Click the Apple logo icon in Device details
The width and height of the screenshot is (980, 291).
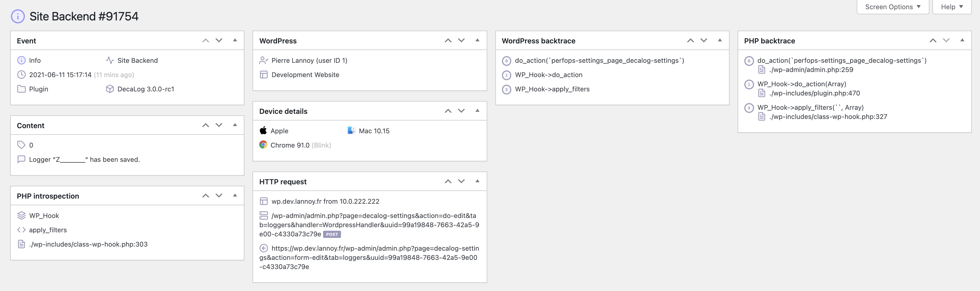(x=263, y=131)
